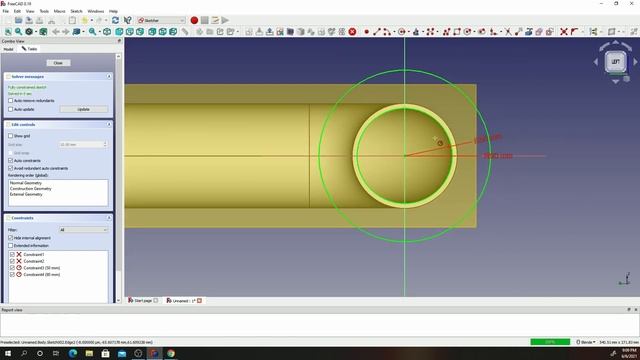Click the right view cube icon
The width and height of the screenshot is (640, 360).
click(x=140, y=32)
